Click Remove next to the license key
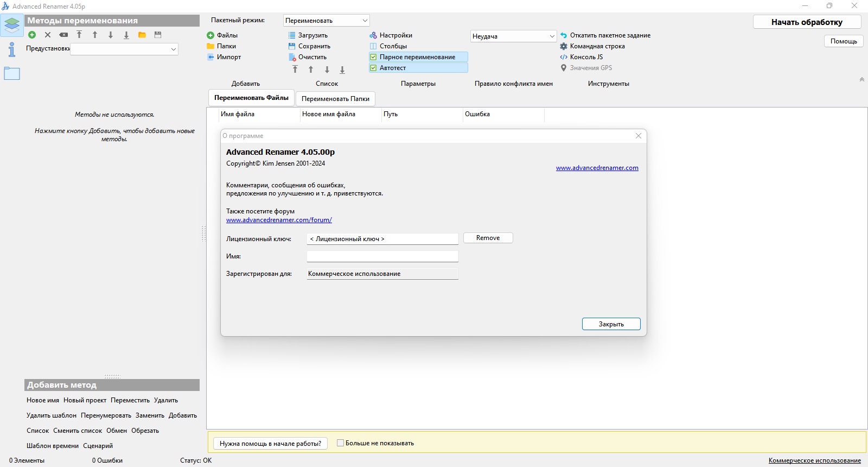The height and width of the screenshot is (467, 868). pos(488,238)
